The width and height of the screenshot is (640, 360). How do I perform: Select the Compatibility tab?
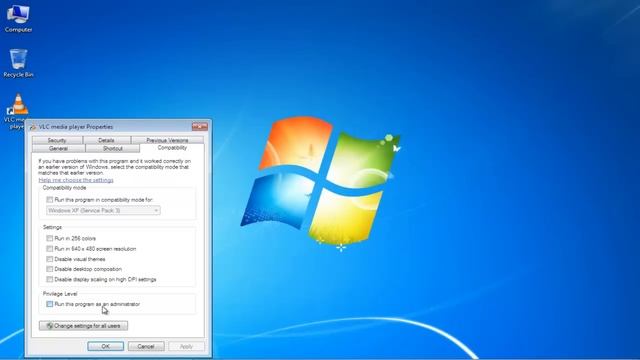coord(172,148)
